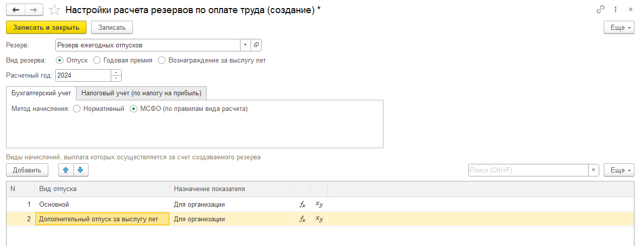The width and height of the screenshot is (644, 246).
Task: Go forward with the right arrow icon
Action: coord(34,10)
